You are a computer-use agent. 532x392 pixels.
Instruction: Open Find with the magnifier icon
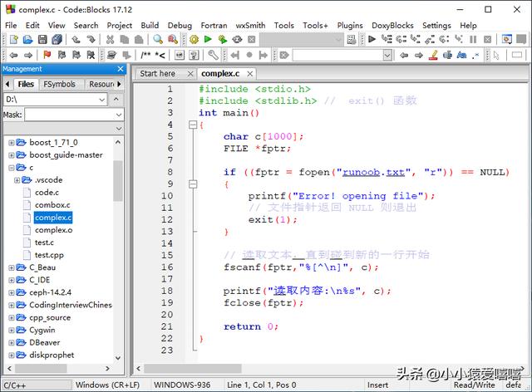155,40
